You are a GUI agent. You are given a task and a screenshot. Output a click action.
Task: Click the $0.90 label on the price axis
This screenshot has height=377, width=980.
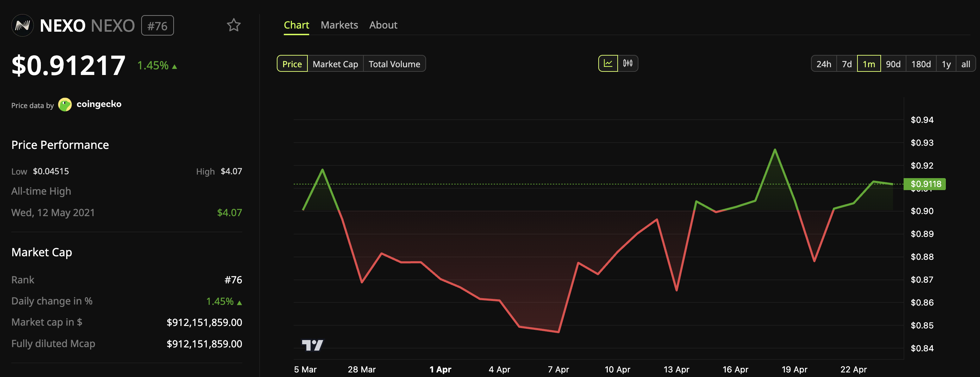pos(922,211)
